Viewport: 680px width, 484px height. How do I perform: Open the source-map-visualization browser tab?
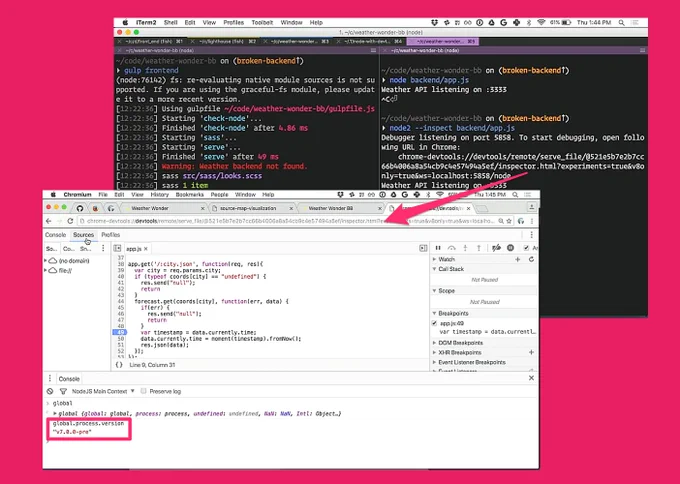tap(252, 208)
